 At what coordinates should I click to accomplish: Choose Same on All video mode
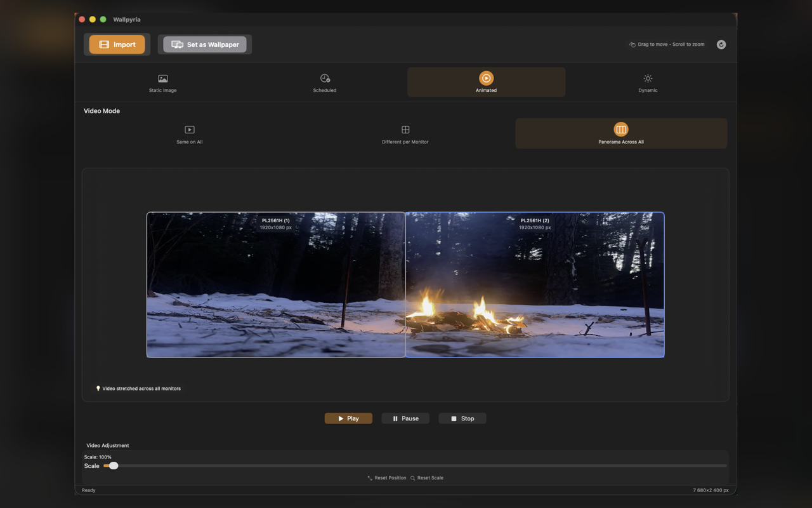pyautogui.click(x=190, y=134)
